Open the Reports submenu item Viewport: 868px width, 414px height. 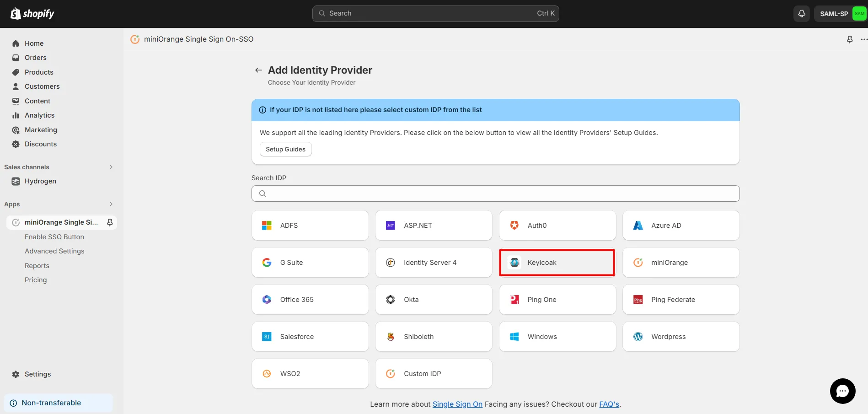click(x=37, y=266)
